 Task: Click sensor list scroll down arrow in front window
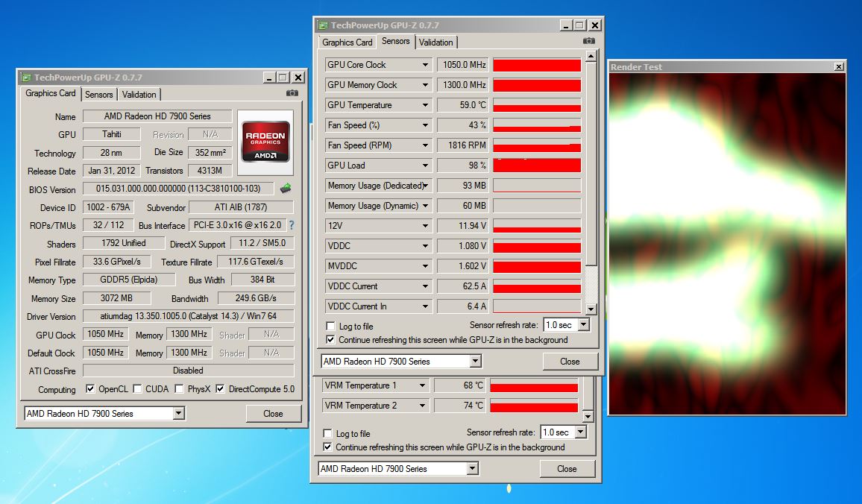[591, 309]
